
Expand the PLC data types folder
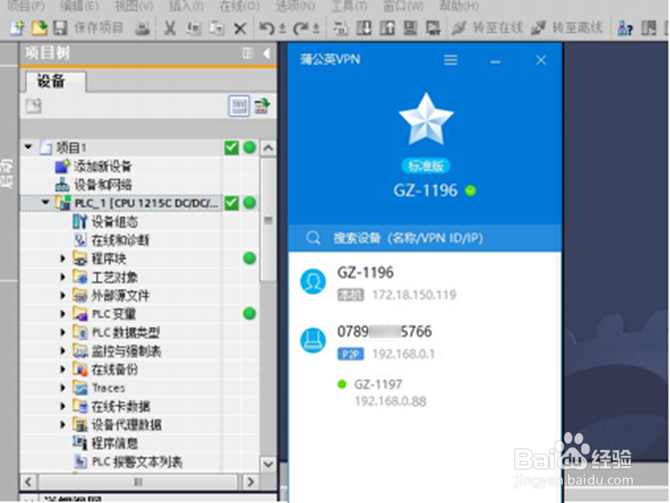63,332
